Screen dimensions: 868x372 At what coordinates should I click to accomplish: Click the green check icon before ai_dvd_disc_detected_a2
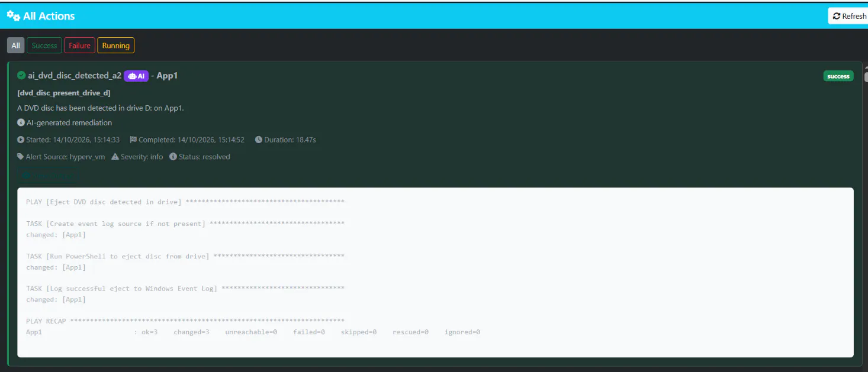point(21,75)
